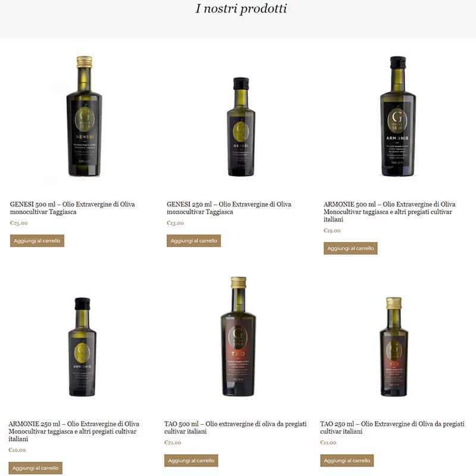Add ARMONIE 250 ml to the cart
Viewport: 476px width, 476px height.
point(36,468)
